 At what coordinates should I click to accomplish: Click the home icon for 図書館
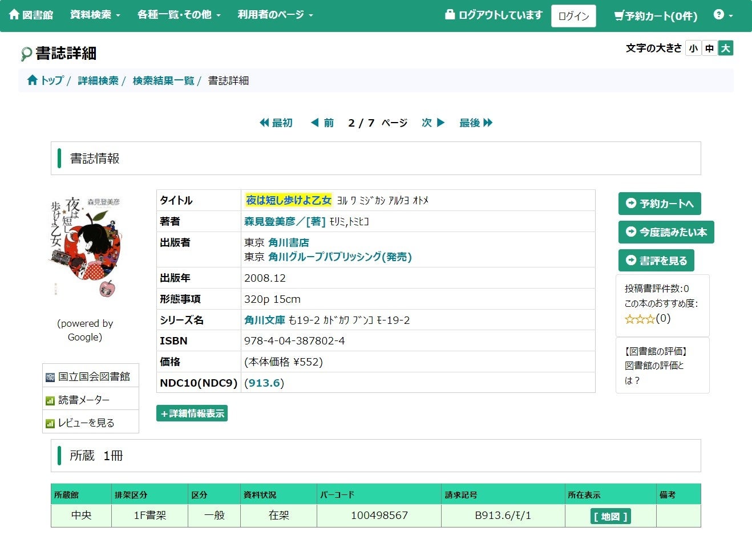[x=14, y=15]
